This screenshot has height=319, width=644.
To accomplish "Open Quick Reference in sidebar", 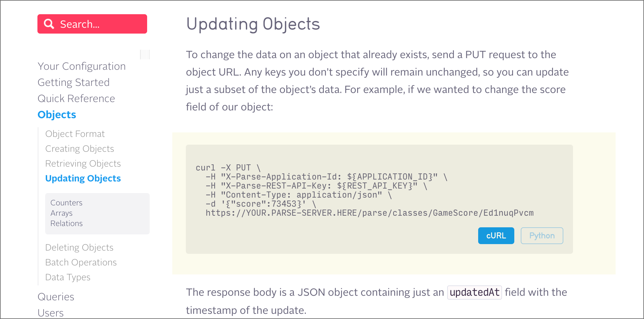I will point(76,98).
